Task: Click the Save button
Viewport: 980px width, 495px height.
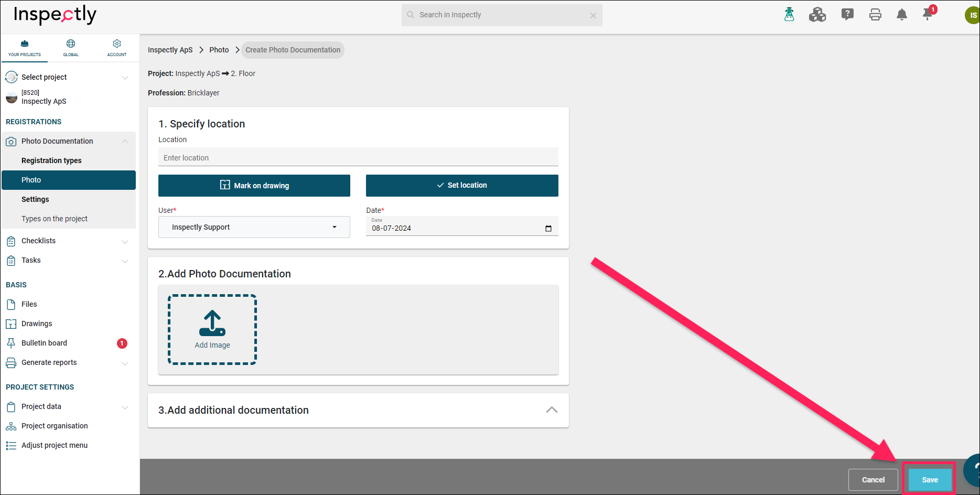Action: click(930, 480)
